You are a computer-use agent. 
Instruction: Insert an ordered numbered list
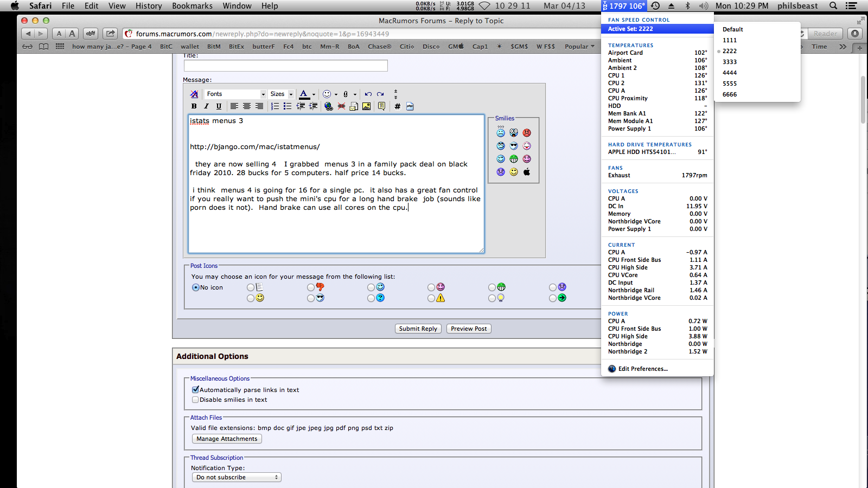[275, 106]
